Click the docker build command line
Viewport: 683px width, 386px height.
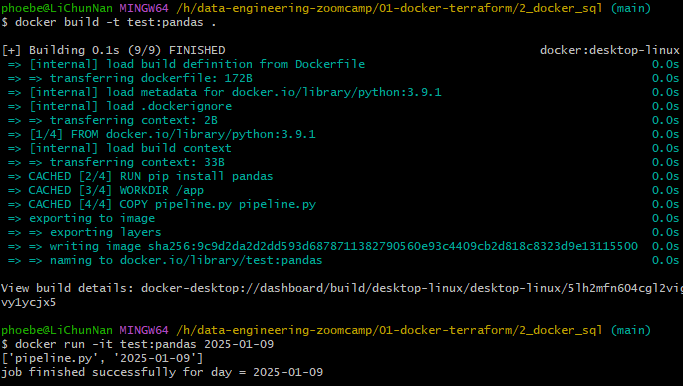pyautogui.click(x=109, y=22)
